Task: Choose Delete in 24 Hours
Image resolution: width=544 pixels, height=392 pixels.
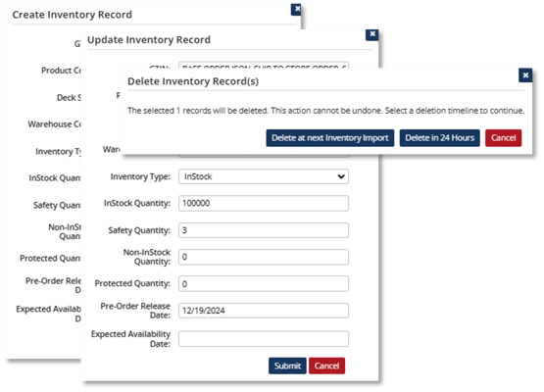Action: pyautogui.click(x=439, y=138)
